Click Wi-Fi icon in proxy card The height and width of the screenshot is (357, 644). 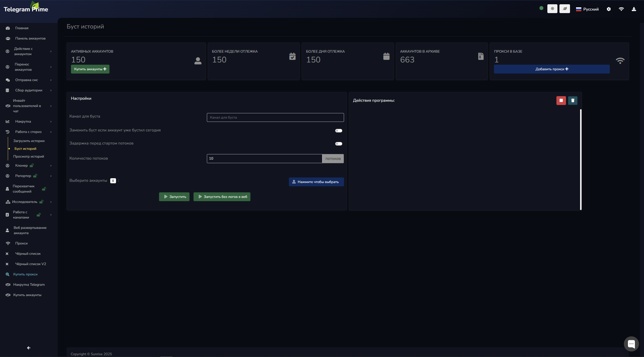pyautogui.click(x=620, y=61)
